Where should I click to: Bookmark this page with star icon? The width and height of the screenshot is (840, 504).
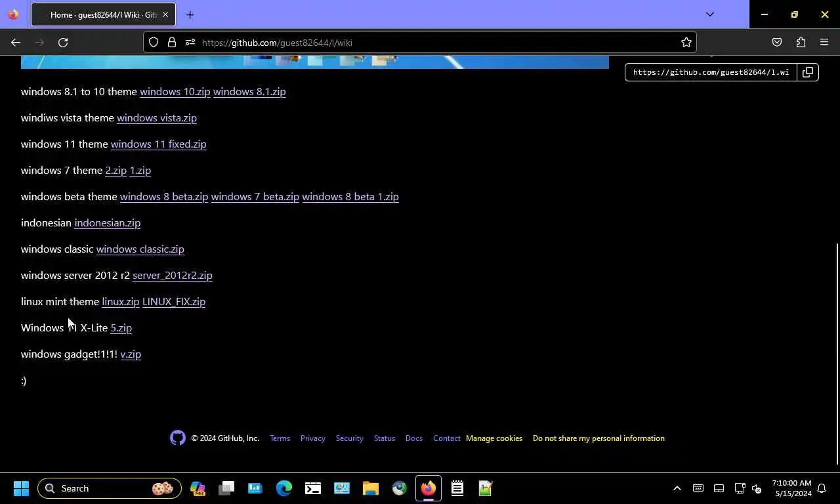(x=686, y=42)
